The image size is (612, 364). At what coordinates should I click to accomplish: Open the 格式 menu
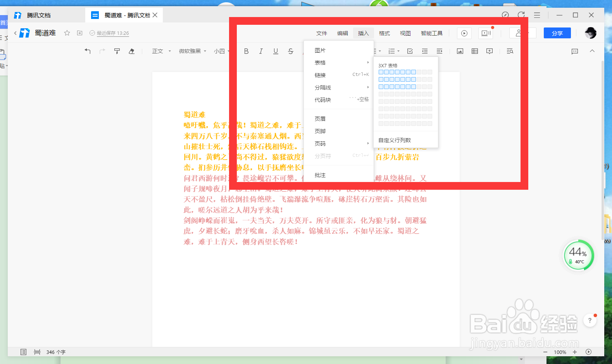[384, 33]
